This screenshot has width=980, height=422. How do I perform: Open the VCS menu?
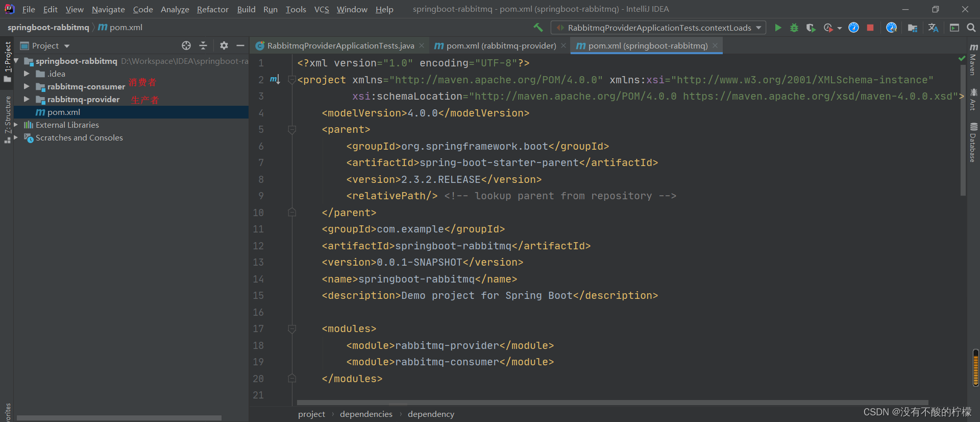(322, 9)
